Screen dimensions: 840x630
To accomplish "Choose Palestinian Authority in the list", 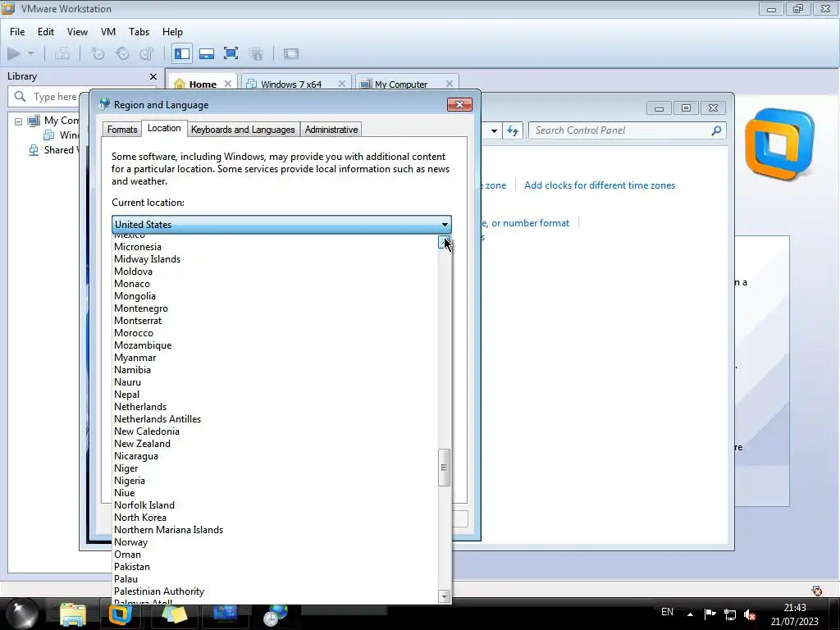I will pos(276,592).
